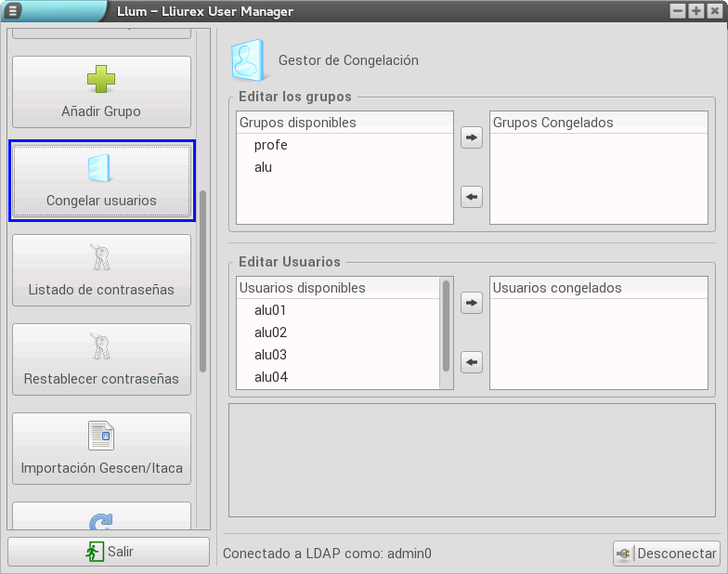Select the alu group
Image resolution: width=728 pixels, height=574 pixels.
(263, 167)
